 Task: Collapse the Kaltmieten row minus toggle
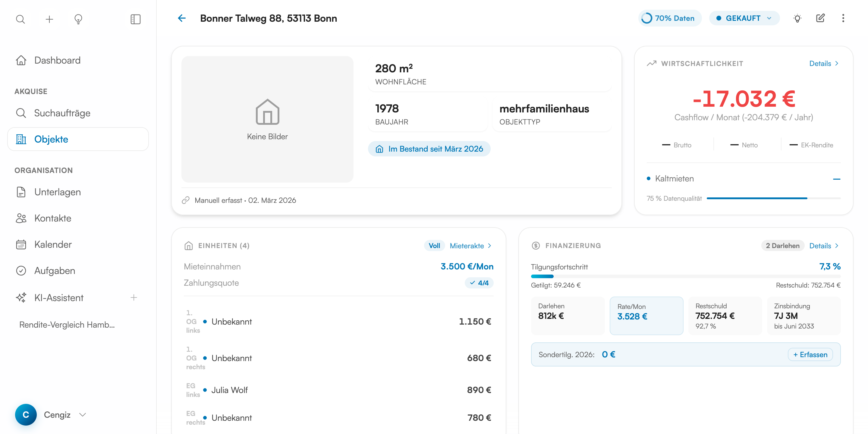point(836,179)
